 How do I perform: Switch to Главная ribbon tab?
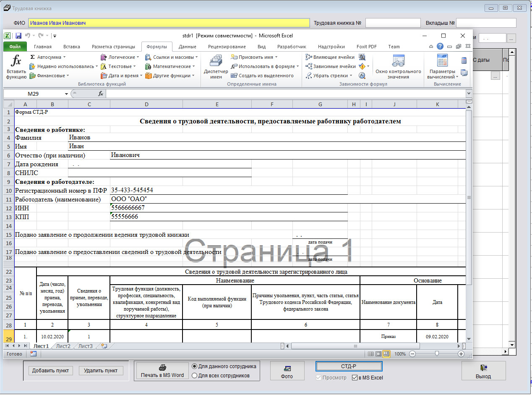point(43,47)
